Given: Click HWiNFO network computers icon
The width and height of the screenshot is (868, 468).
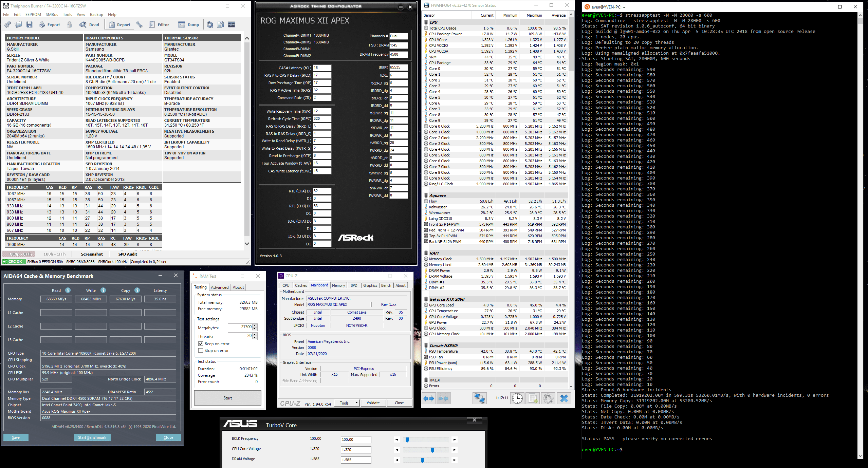Looking at the screenshot, I should tap(479, 398).
